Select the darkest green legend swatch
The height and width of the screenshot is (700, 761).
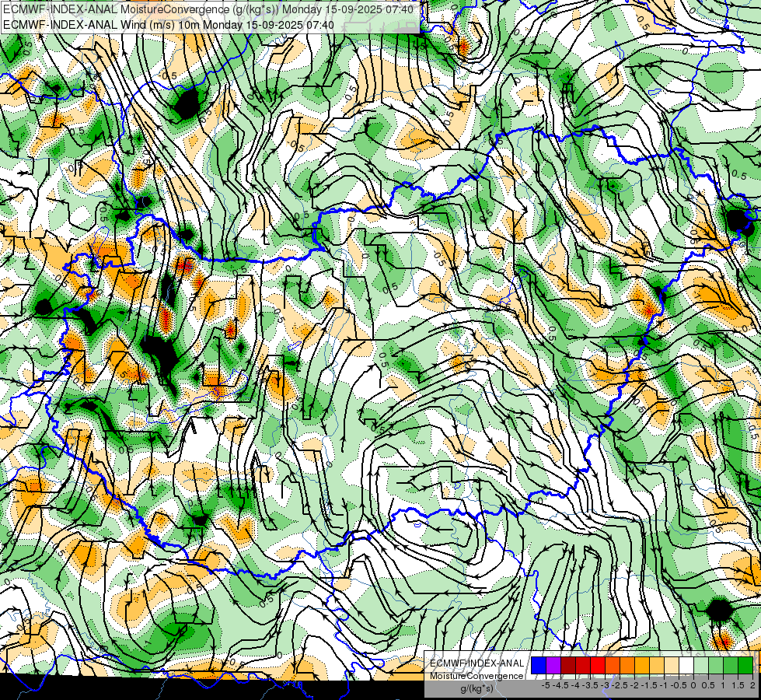tap(746, 666)
